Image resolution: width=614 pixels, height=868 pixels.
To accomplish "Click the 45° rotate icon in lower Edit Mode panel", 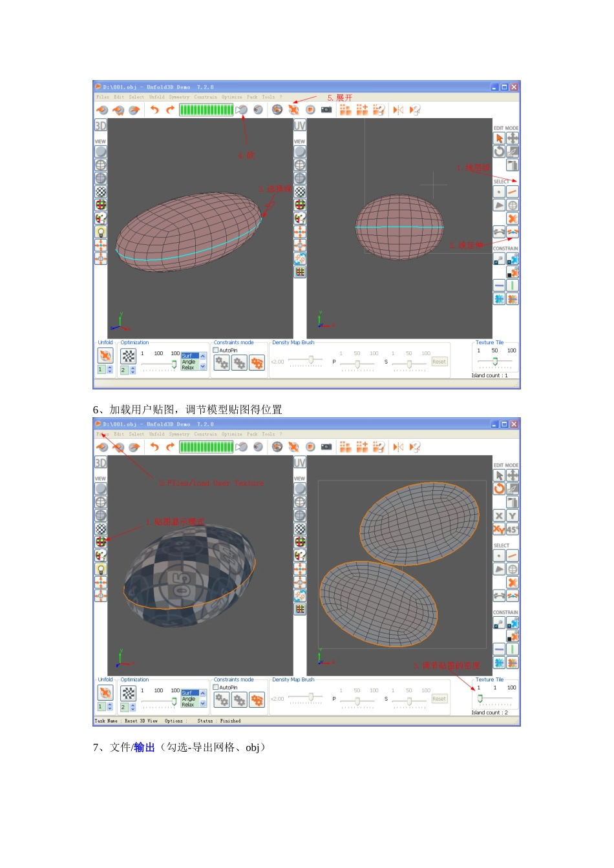I will 513,530.
